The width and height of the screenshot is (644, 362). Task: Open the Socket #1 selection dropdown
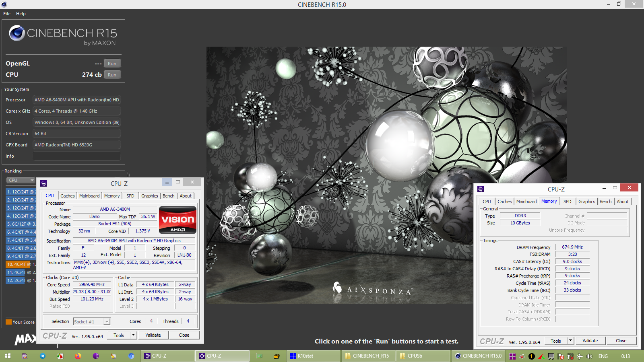click(92, 321)
